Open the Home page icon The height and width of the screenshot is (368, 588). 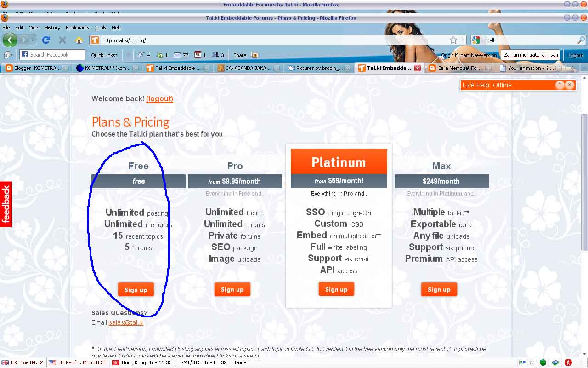[79, 40]
